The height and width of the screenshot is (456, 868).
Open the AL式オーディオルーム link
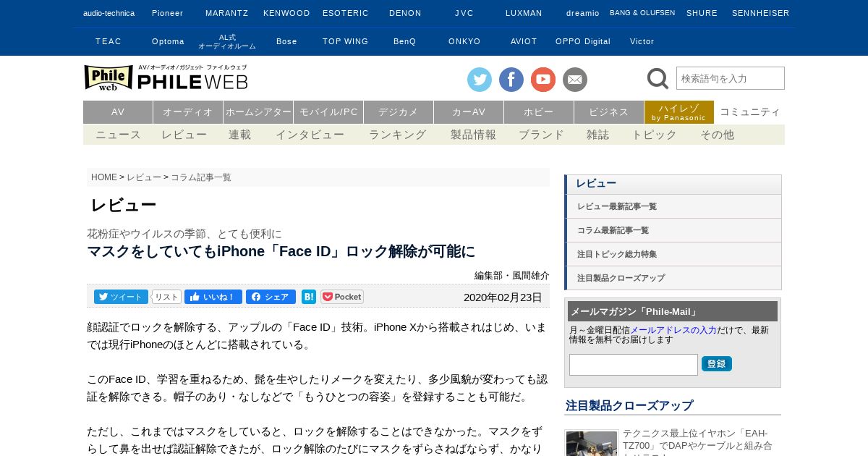click(x=227, y=42)
